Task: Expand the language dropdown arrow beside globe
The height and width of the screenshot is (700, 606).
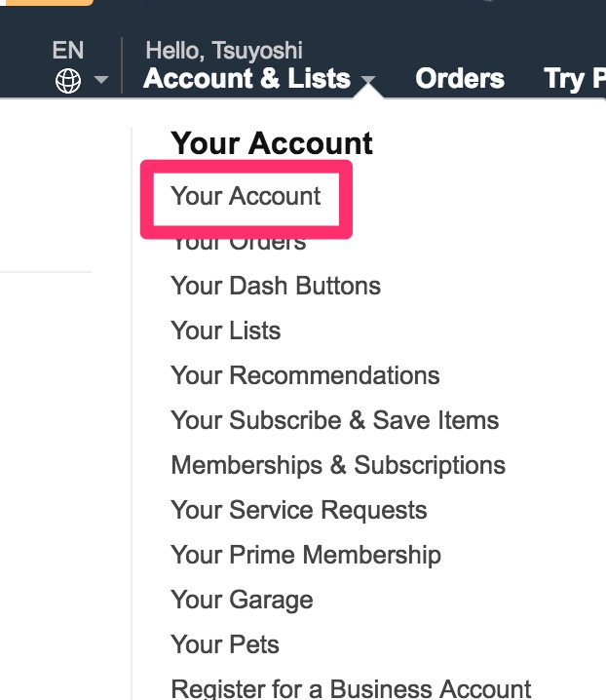Action: click(x=101, y=80)
